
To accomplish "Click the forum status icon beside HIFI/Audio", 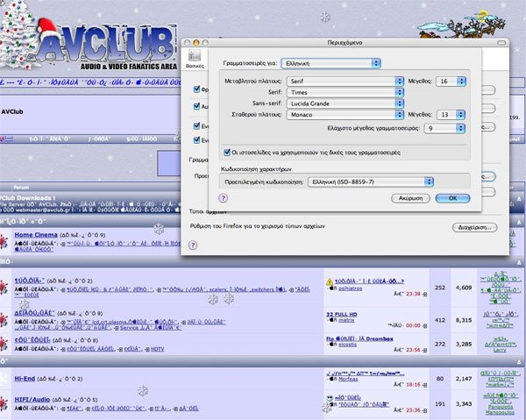I will tap(4, 402).
